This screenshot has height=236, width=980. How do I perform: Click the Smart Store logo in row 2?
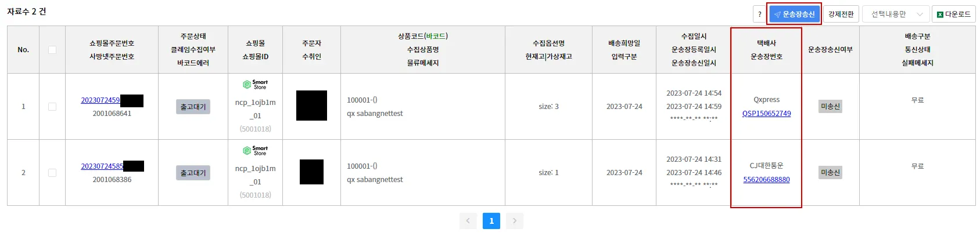pos(255,151)
